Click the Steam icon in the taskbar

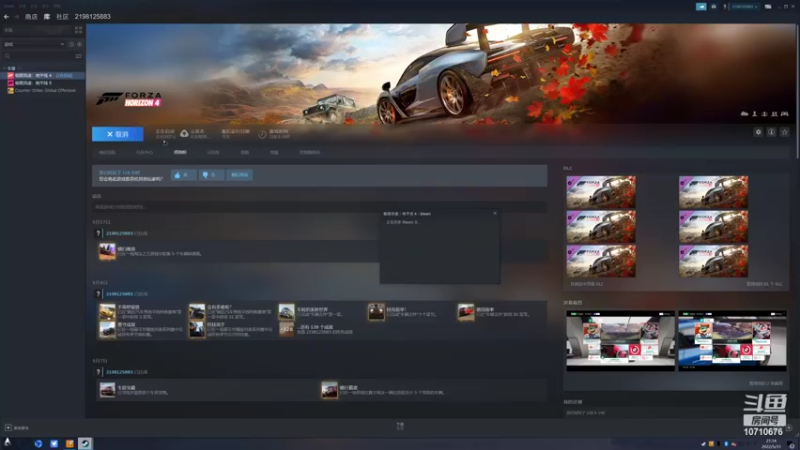click(85, 443)
